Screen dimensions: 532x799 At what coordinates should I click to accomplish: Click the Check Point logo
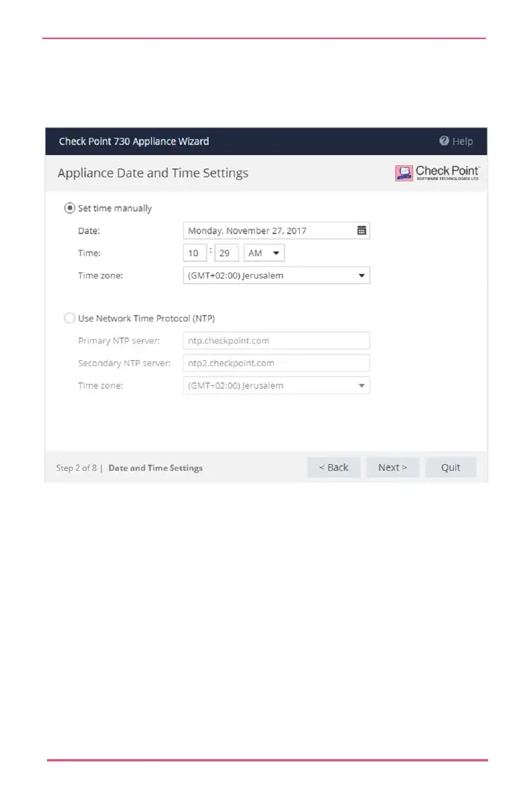[x=438, y=173]
